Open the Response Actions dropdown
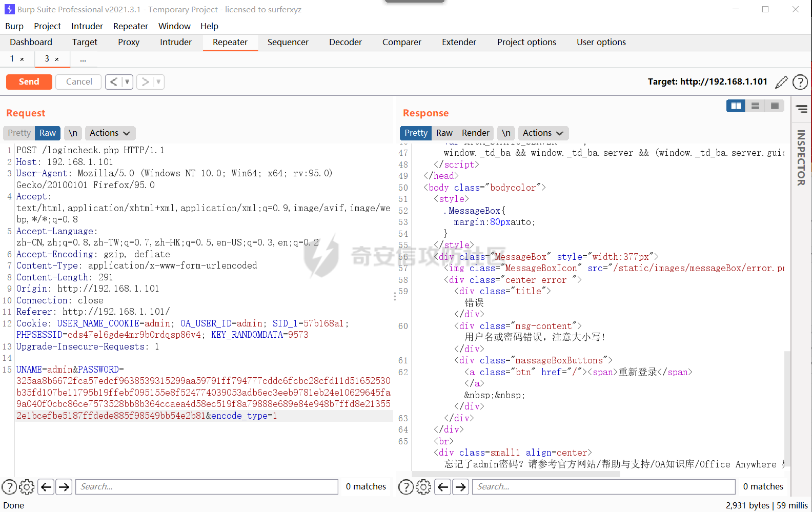 [x=543, y=133]
